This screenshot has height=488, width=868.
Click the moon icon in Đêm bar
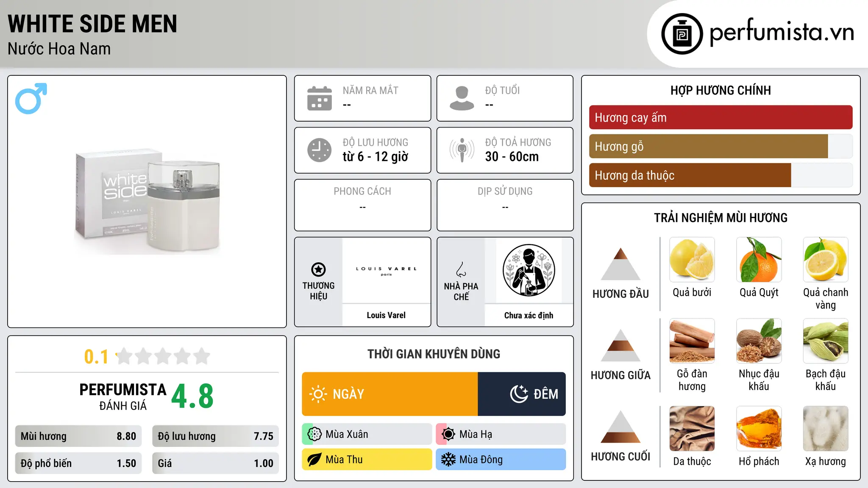point(519,394)
